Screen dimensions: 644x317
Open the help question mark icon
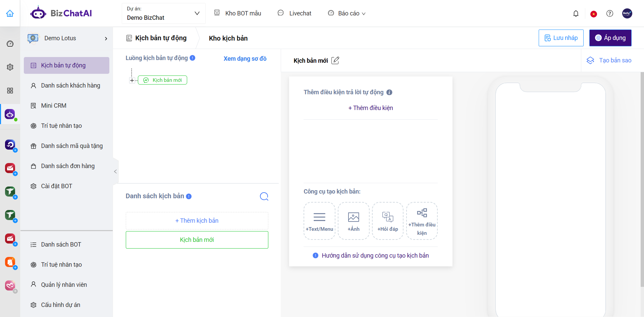pos(610,13)
